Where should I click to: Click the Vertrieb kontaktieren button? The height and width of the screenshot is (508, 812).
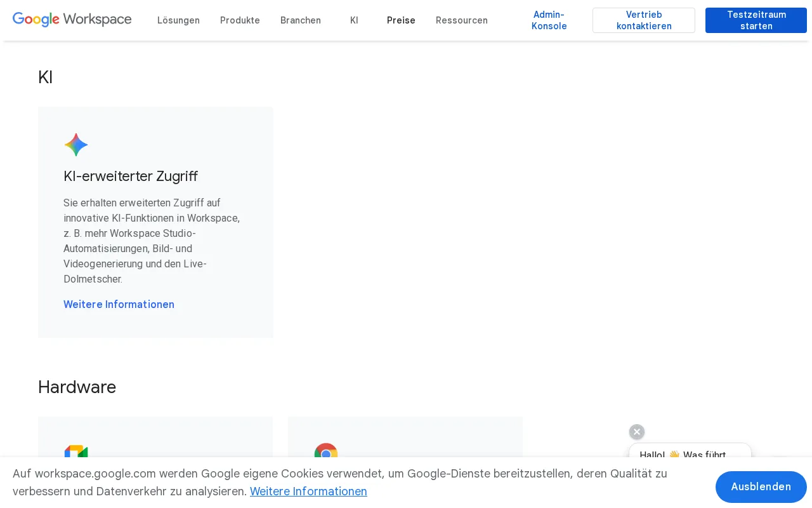pyautogui.click(x=644, y=20)
